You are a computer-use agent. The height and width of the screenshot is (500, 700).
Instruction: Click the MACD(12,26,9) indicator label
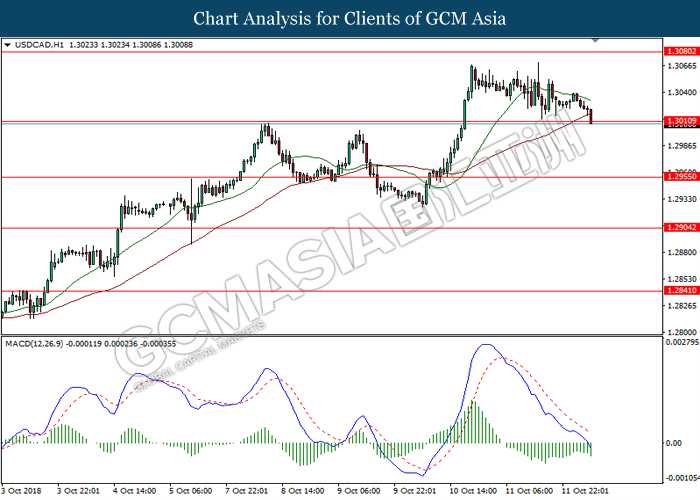[34, 344]
